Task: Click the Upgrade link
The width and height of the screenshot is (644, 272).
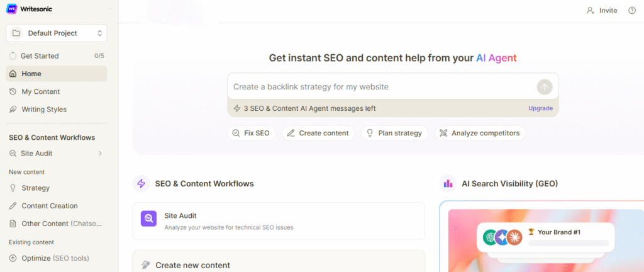Action: point(540,108)
